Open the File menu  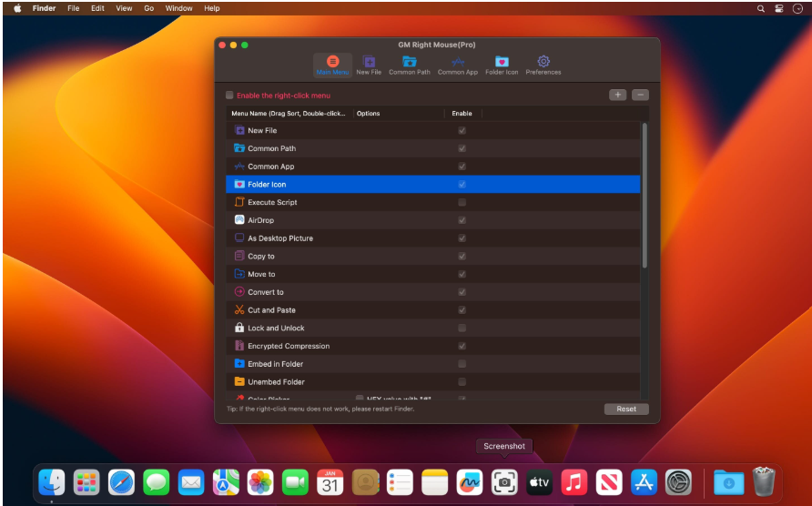(x=74, y=8)
